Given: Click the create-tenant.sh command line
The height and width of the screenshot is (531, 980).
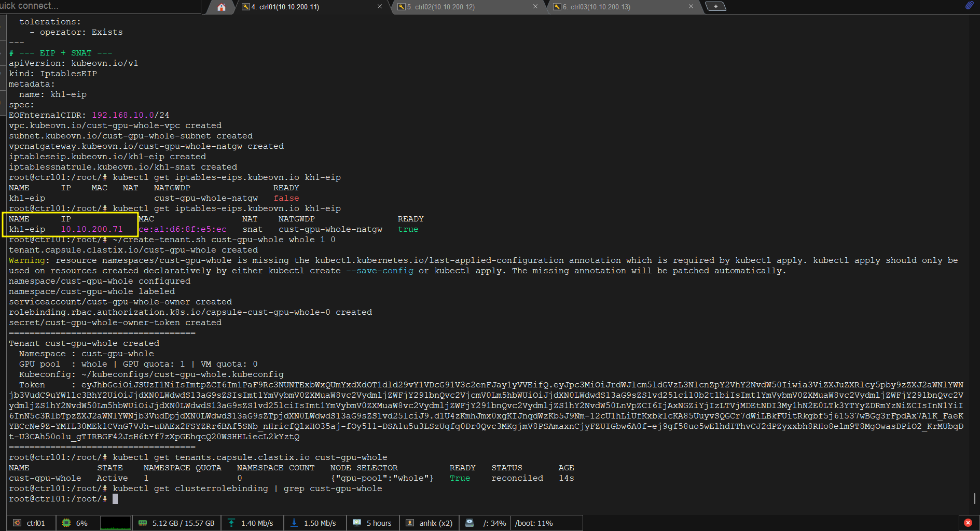Looking at the screenshot, I should [224, 240].
